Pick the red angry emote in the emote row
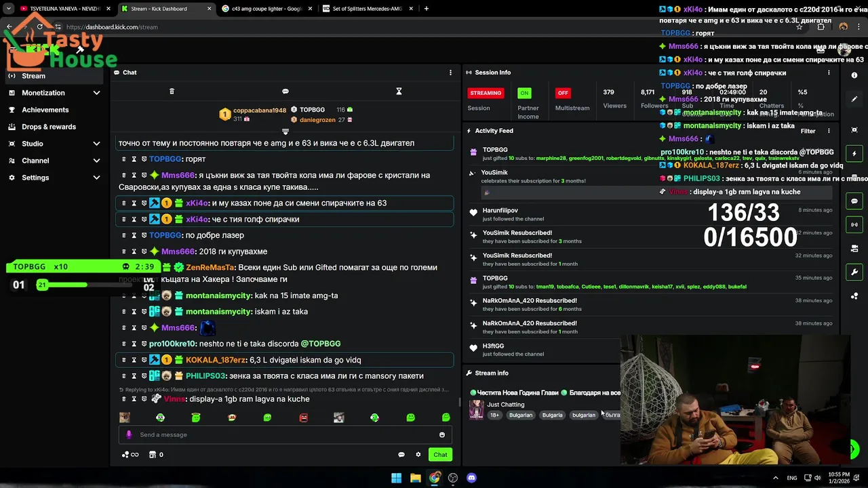The height and width of the screenshot is (488, 868). 303,418
